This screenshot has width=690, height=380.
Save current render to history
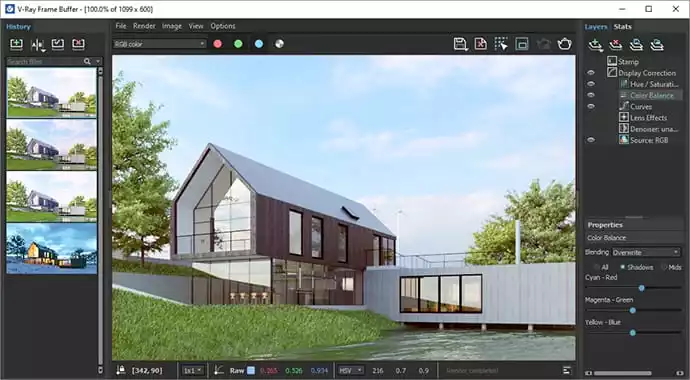16,44
